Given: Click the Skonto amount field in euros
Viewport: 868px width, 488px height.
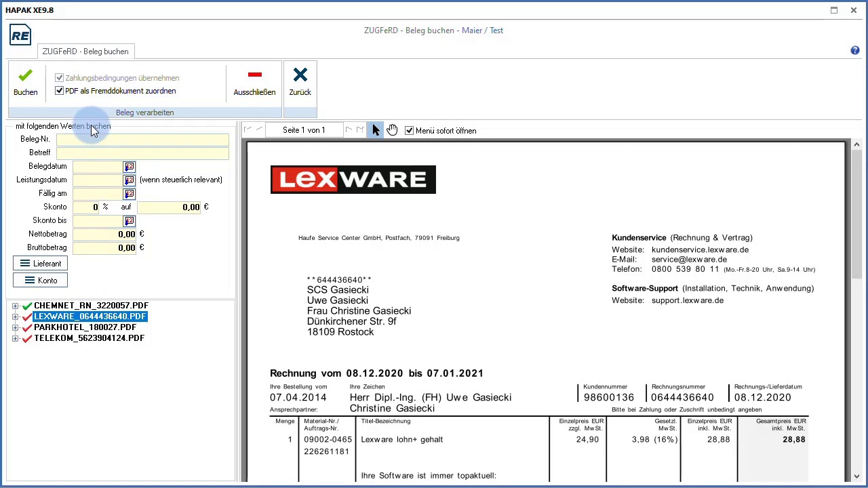Looking at the screenshot, I should (170, 207).
